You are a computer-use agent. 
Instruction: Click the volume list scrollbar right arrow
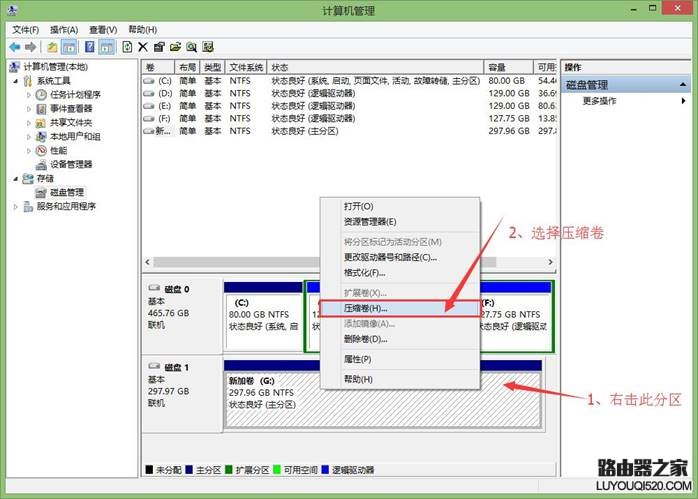551,262
